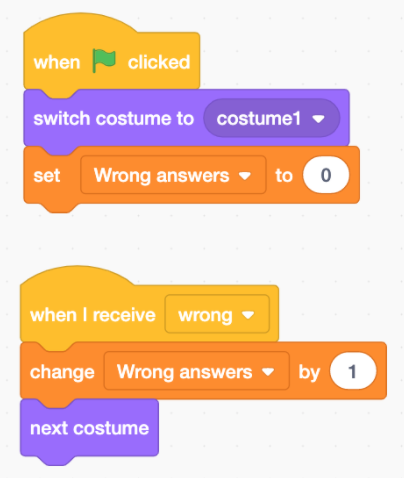
Task: Click the arrow beside costume1
Action: 319,119
